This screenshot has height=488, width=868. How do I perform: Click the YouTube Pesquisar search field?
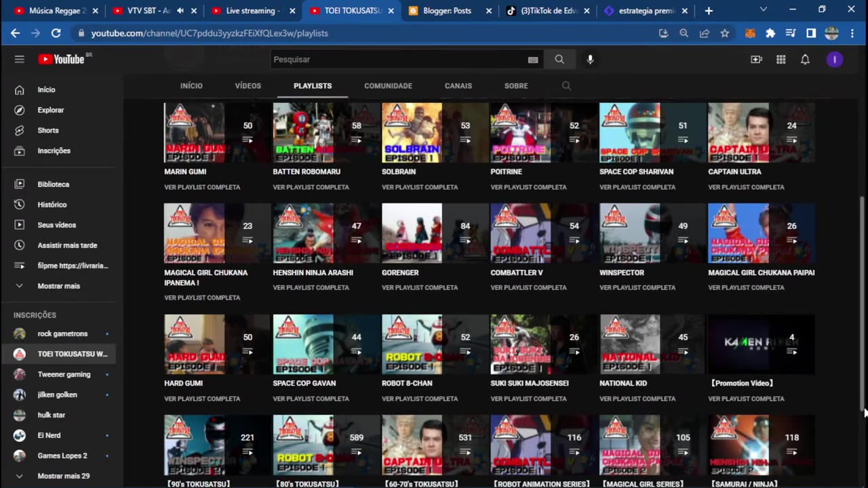click(x=399, y=60)
